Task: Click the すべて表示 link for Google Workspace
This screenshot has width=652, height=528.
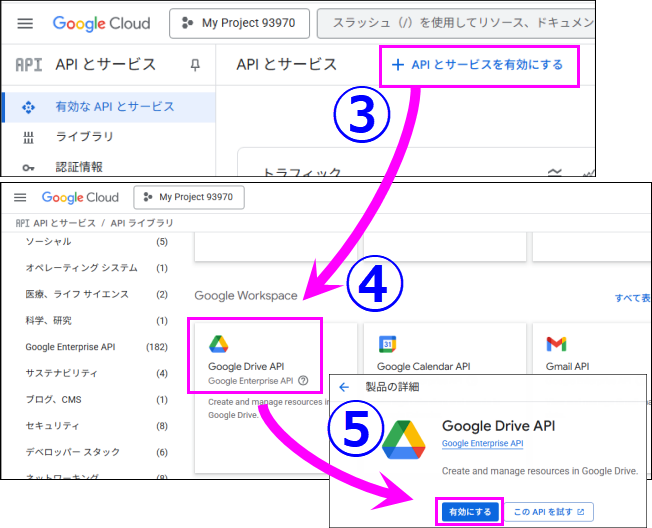Action: (x=632, y=298)
